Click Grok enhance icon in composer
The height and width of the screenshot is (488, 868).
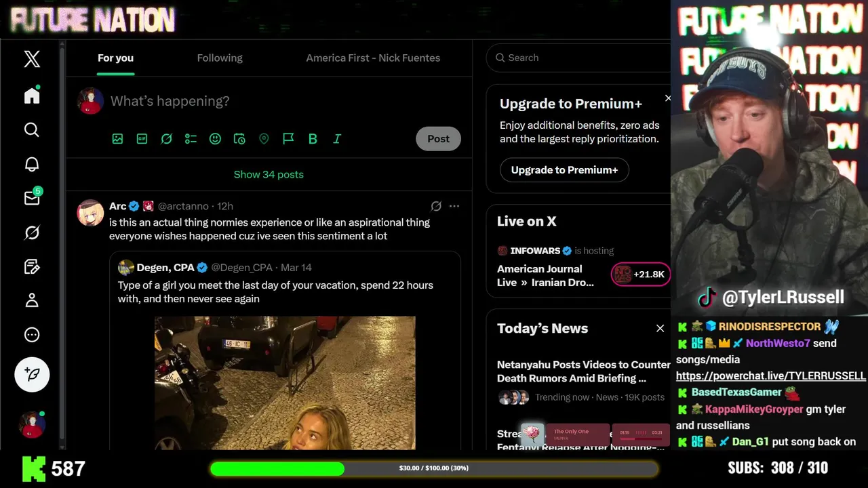(166, 138)
